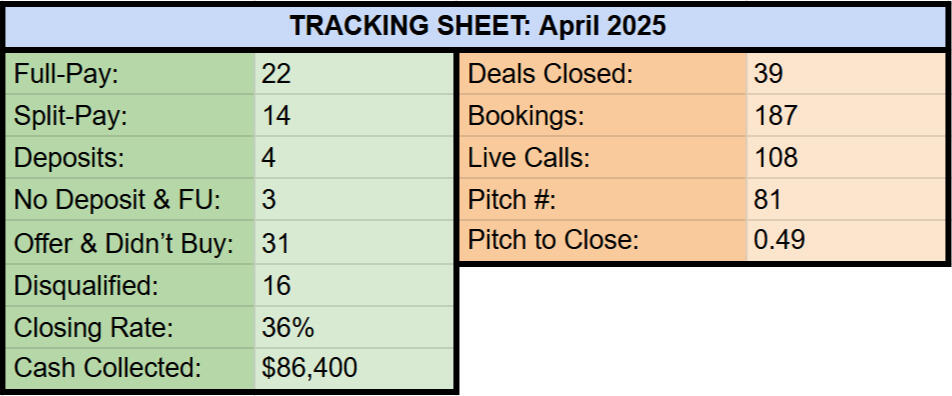Click the Live Calls value cell showing 108
Viewport: 952px width, 396px height.
847,157
